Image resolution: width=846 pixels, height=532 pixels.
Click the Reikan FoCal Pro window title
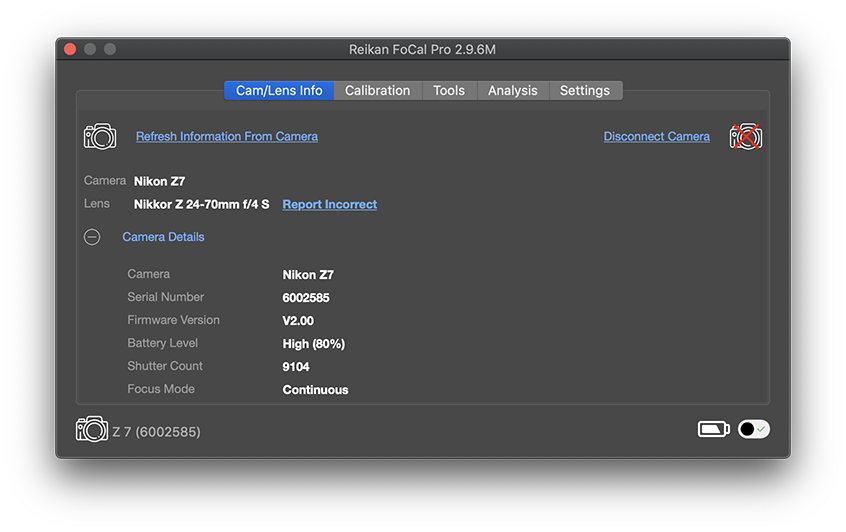(x=422, y=50)
